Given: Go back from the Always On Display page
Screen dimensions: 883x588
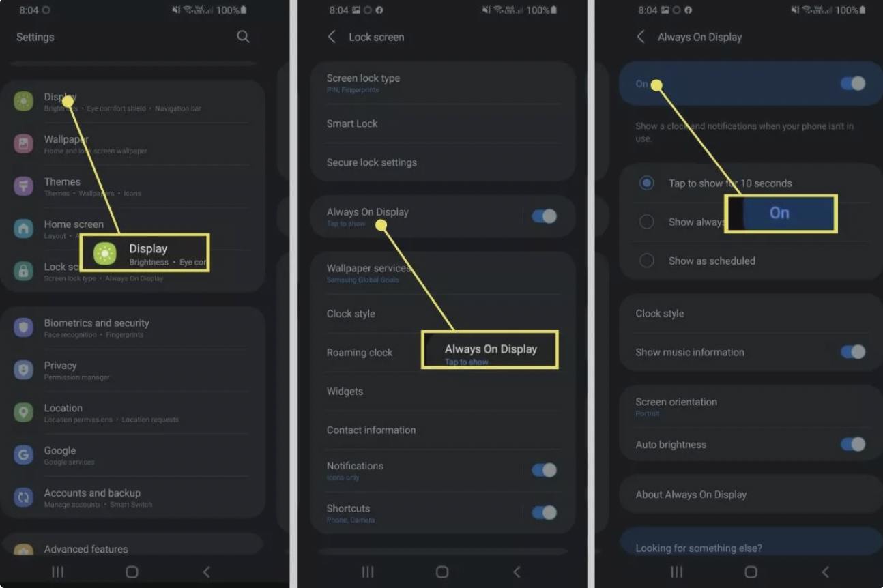Looking at the screenshot, I should click(641, 37).
